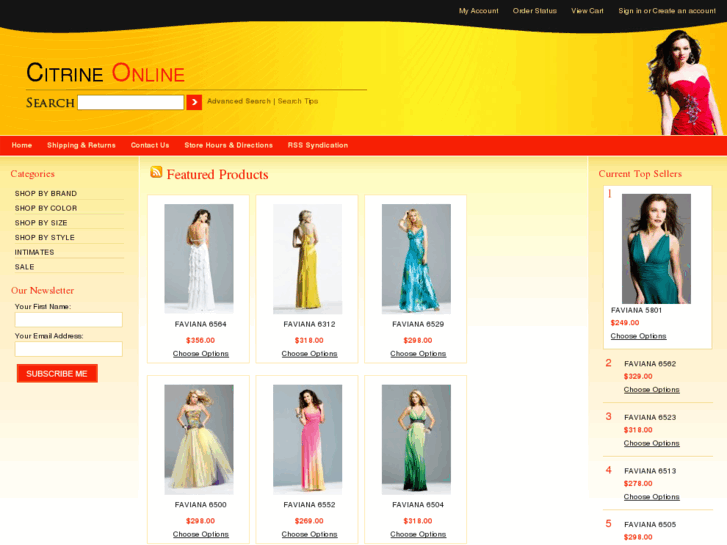Click Sign in link in header
727x545 pixels.
[x=630, y=11]
